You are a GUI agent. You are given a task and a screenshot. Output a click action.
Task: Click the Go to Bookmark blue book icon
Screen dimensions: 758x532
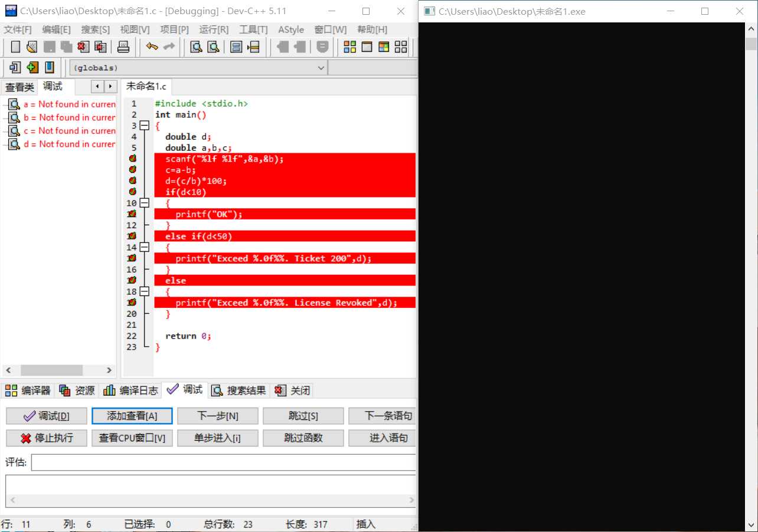pos(50,67)
